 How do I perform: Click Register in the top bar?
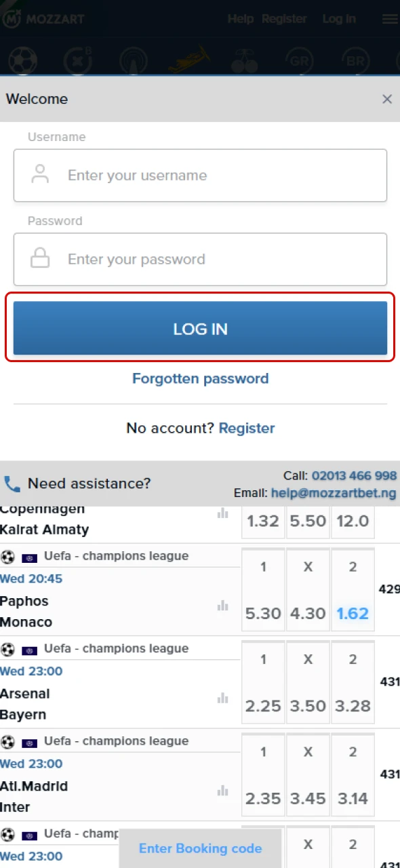click(284, 18)
